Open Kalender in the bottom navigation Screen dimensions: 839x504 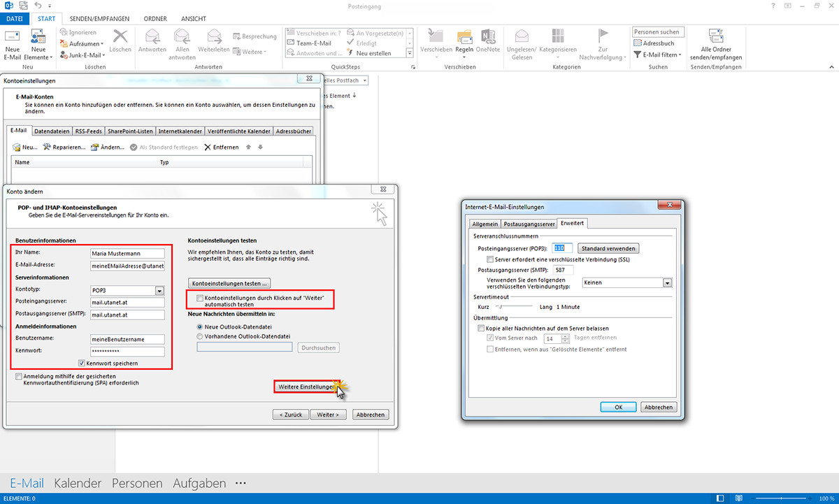pos(78,483)
